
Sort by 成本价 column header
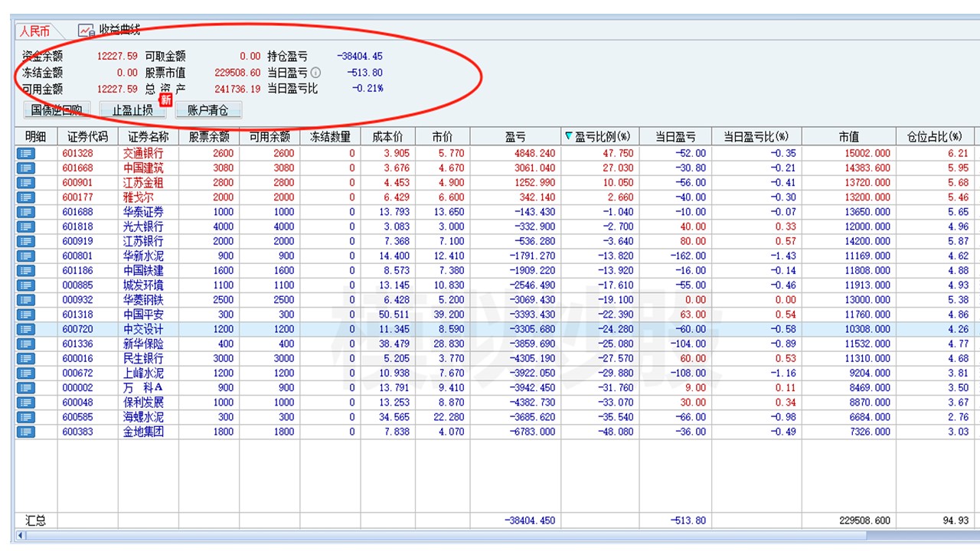[387, 137]
